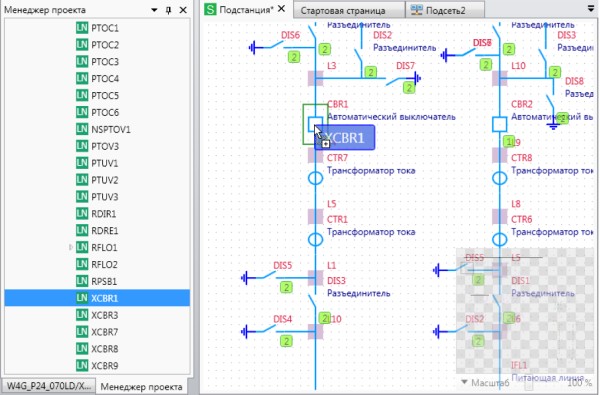The image size is (600, 395).
Task: Click the LN icon beside PTOC1
Action: point(82,28)
